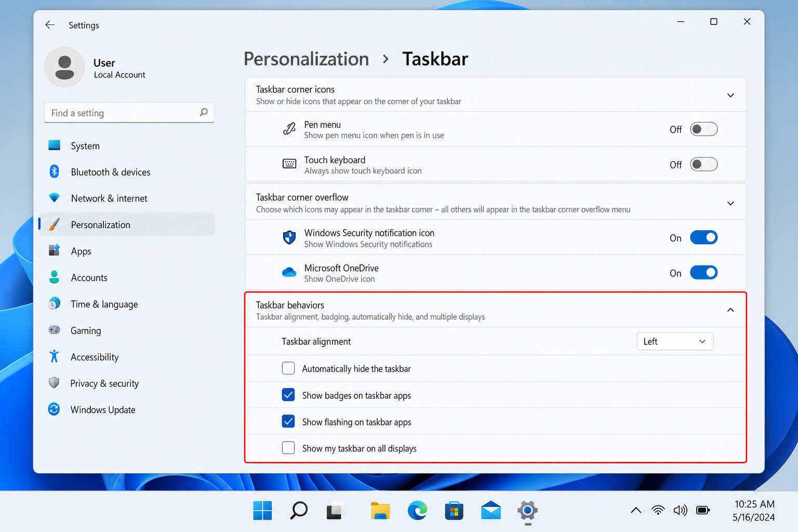Click the battery tray icon
Image resolution: width=798 pixels, height=532 pixels.
click(703, 510)
